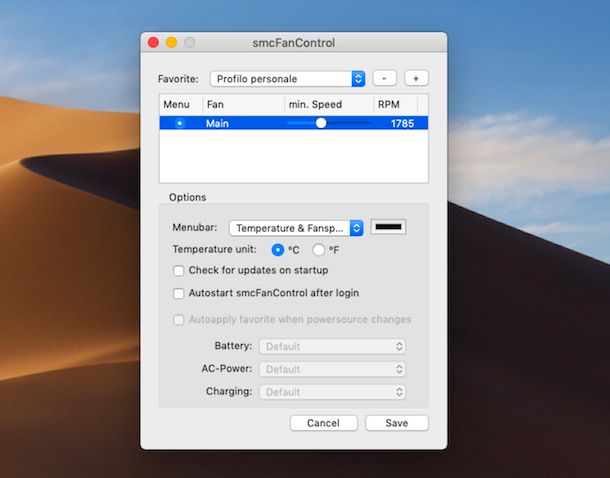Close the smcFanControl window
This screenshot has height=478, width=610.
point(153,42)
